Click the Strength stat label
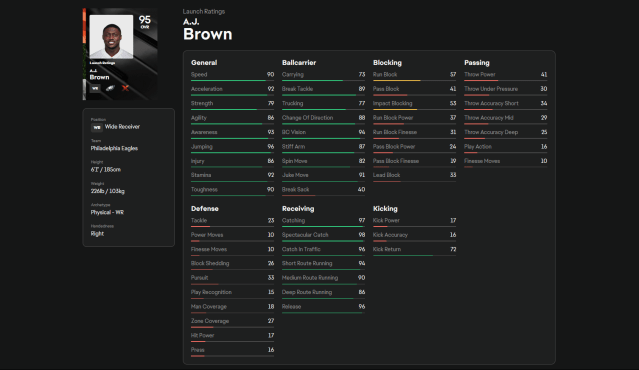This screenshot has height=370, width=639. point(202,104)
